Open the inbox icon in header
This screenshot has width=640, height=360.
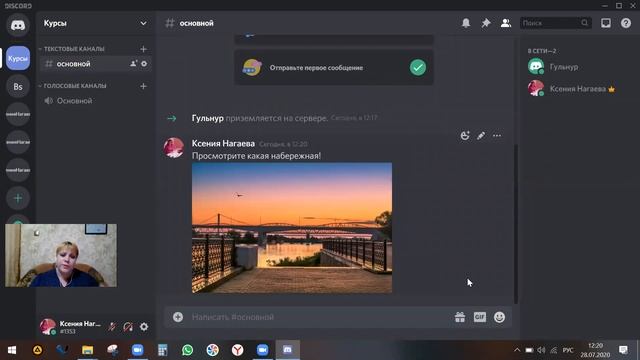(x=606, y=23)
